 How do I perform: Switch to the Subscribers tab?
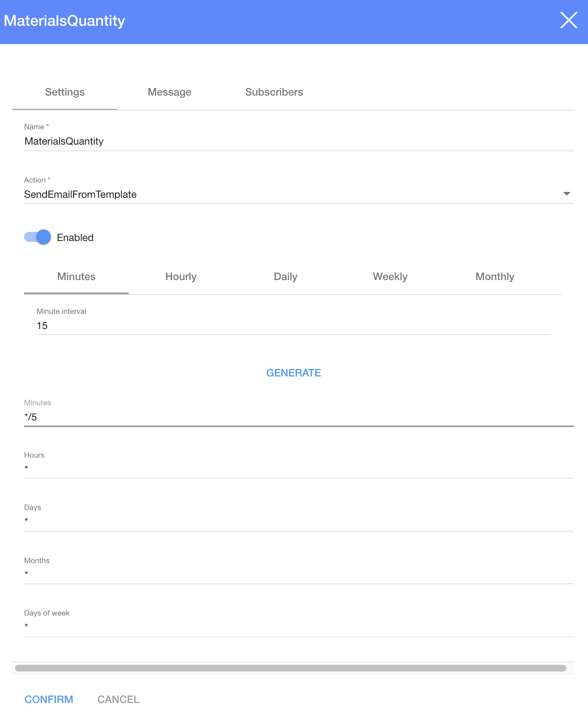pos(274,92)
